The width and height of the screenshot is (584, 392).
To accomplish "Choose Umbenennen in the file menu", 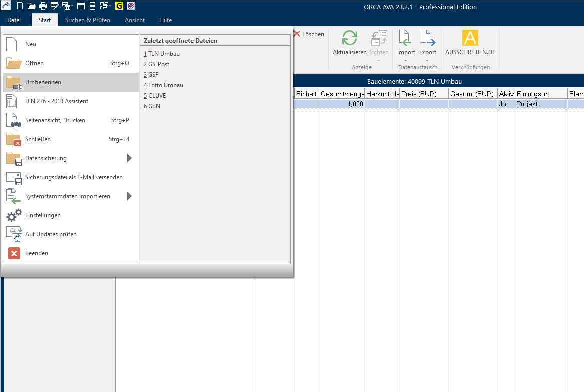I will (43, 82).
